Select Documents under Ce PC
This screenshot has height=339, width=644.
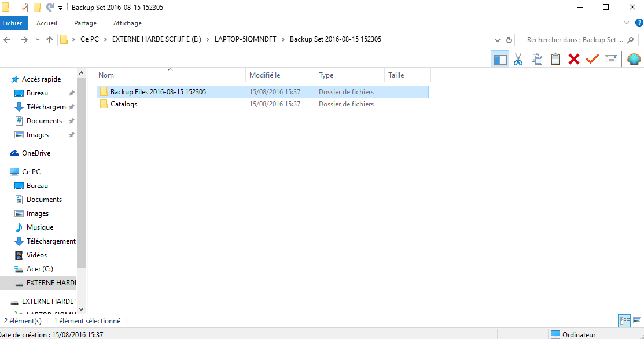tap(44, 200)
